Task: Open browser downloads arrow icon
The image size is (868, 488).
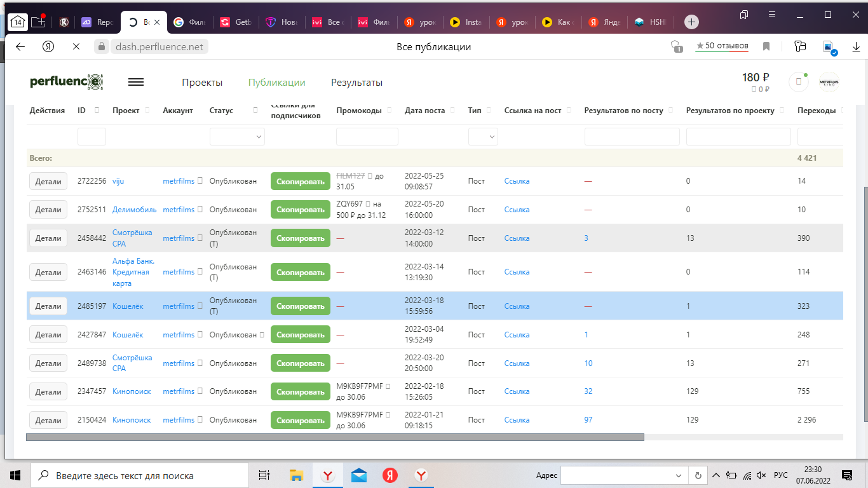Action: (x=857, y=46)
